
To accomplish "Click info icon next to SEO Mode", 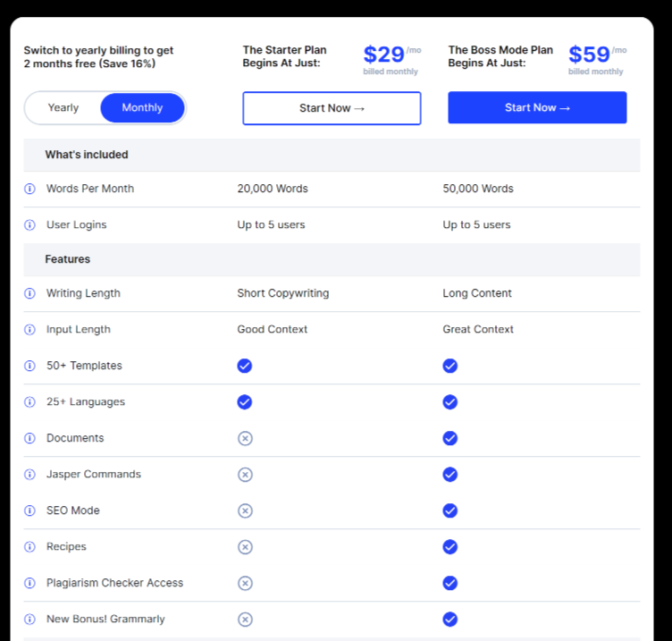I will (29, 510).
